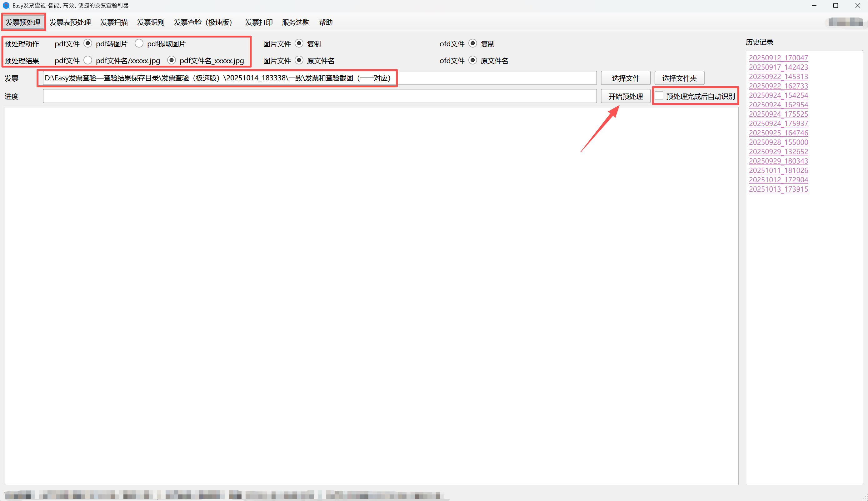Select the pdf提取图片 radio option
868x501 pixels.
click(139, 43)
